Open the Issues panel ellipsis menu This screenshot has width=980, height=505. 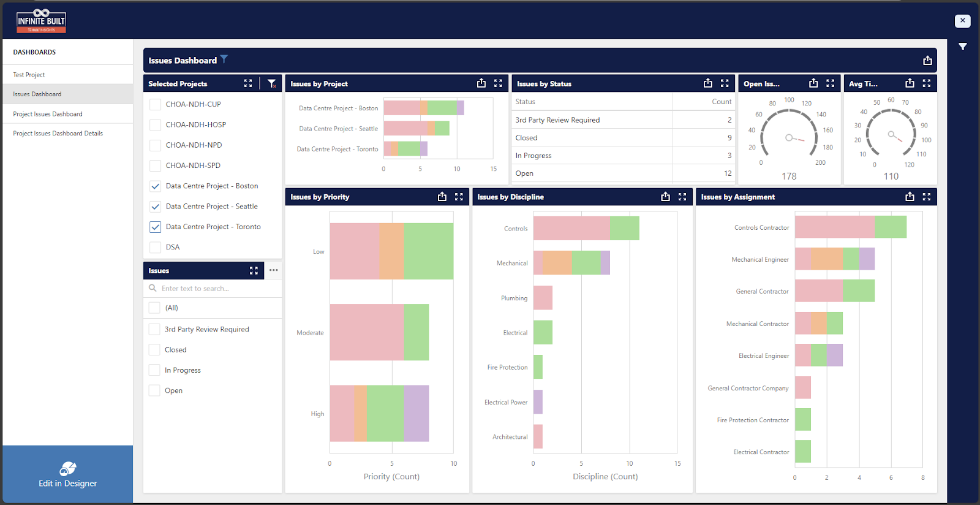[273, 270]
